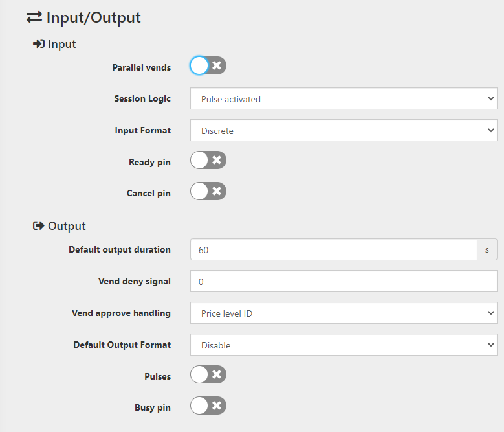Expand the Vend approve handling dropdown

coord(344,313)
